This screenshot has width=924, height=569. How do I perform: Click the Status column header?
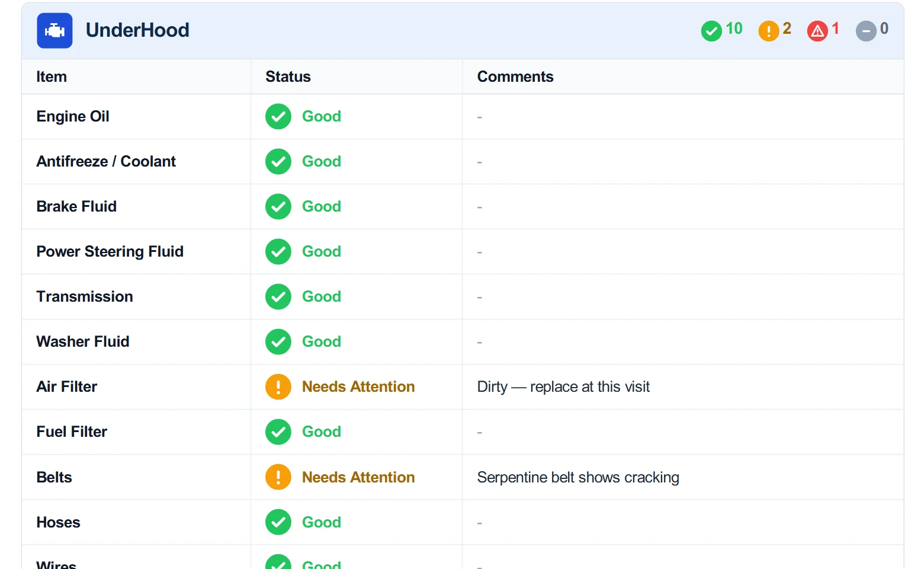click(x=288, y=76)
